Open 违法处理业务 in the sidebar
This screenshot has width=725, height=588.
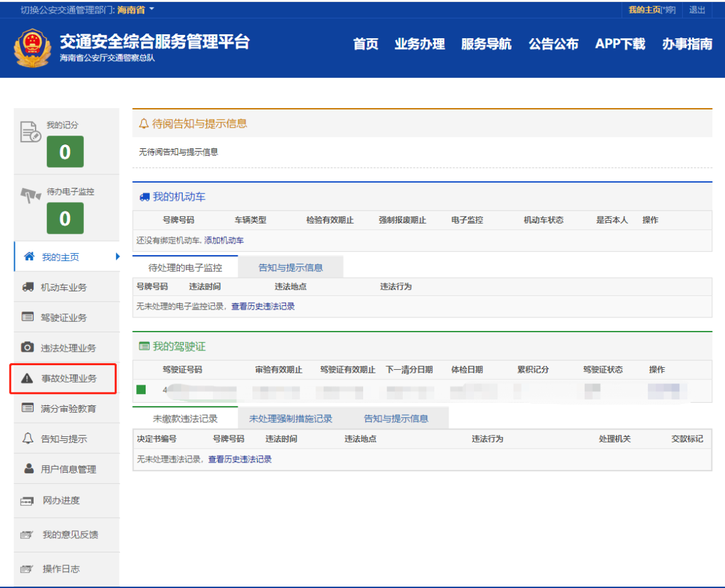pyautogui.click(x=65, y=348)
